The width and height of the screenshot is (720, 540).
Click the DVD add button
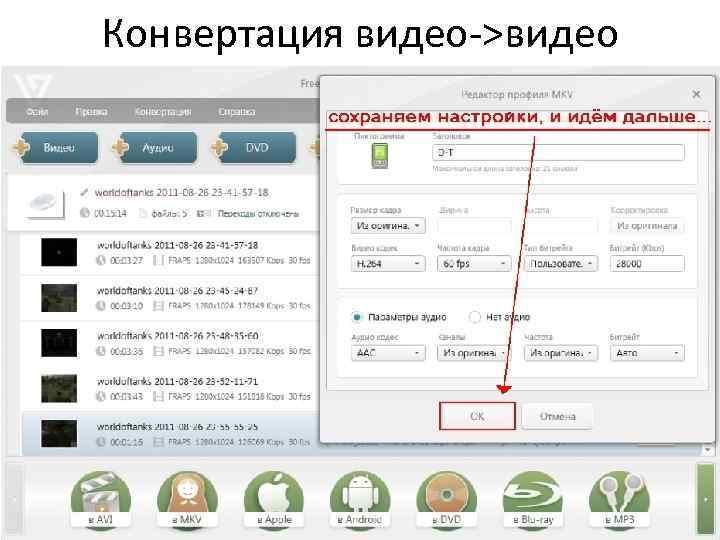[x=255, y=148]
